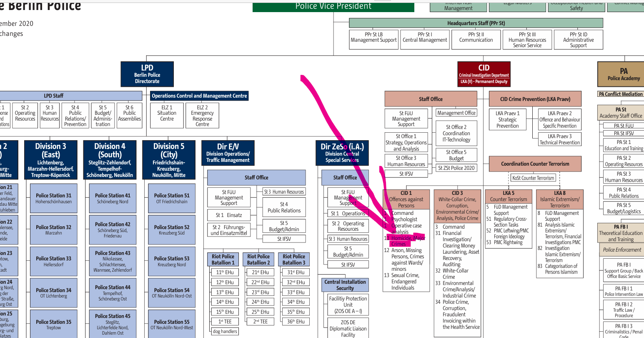Screen dimensions: 644x338
Task: Click the red CID Criminal Investigation Department box
Action: coord(484,74)
